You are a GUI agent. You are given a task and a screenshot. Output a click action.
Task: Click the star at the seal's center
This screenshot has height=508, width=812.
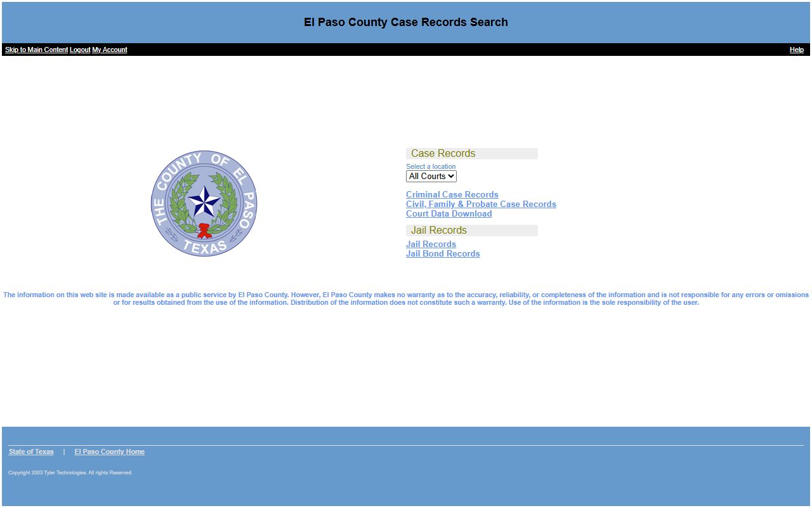(204, 203)
